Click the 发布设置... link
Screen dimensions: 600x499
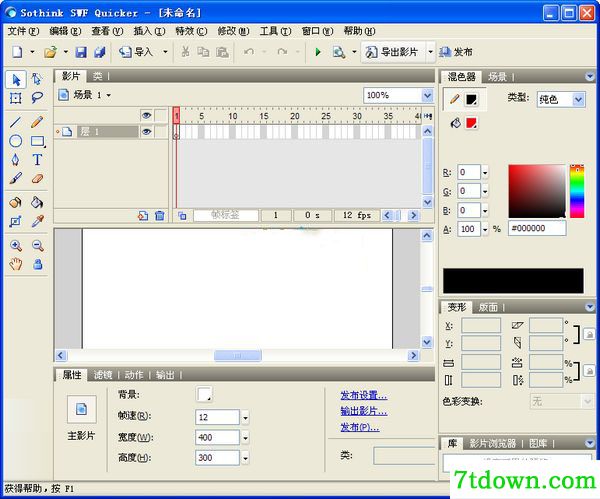tap(364, 395)
